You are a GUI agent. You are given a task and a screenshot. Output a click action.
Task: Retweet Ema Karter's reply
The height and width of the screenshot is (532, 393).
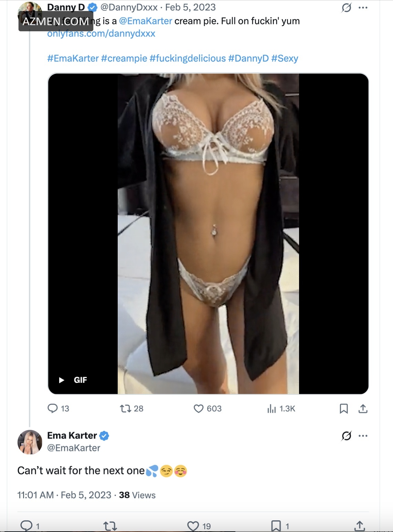(110, 526)
